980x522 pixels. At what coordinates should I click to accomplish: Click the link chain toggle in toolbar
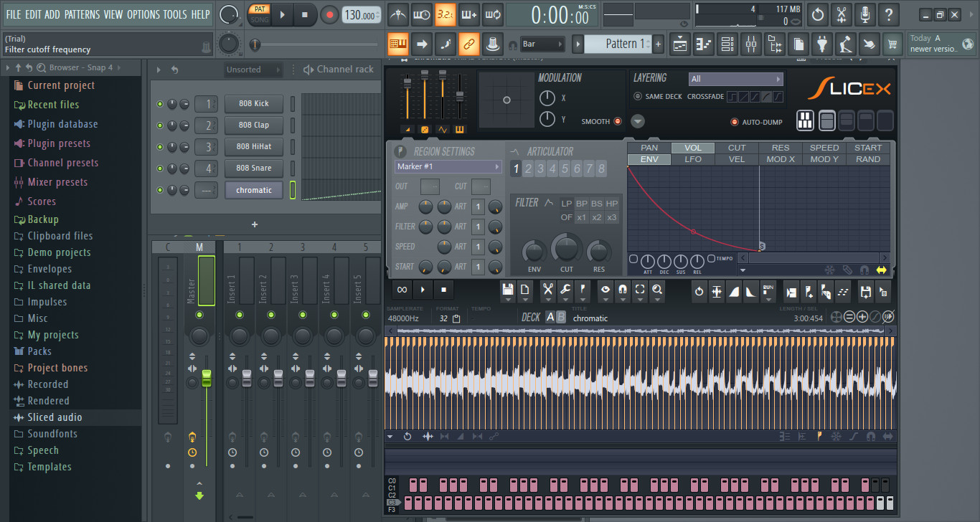coord(469,44)
